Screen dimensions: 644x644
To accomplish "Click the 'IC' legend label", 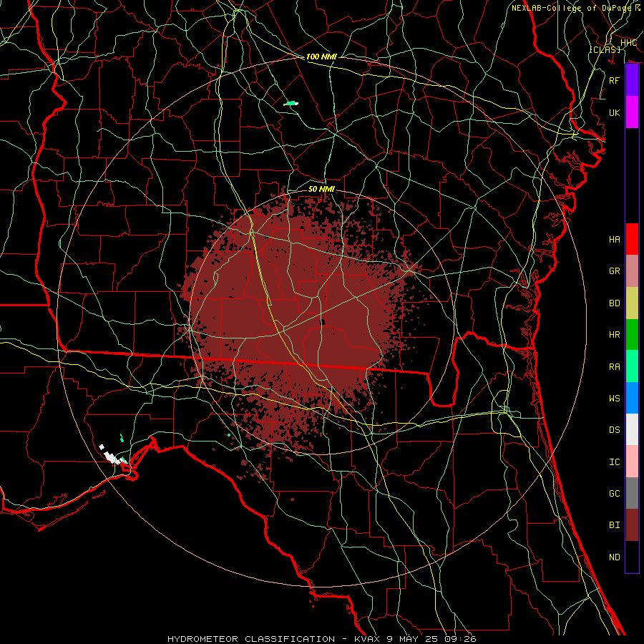I will click(615, 462).
